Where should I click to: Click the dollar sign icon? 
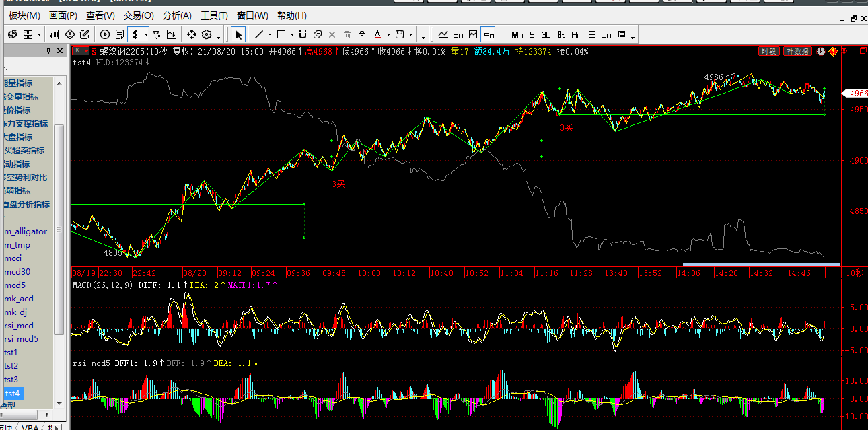(x=135, y=34)
